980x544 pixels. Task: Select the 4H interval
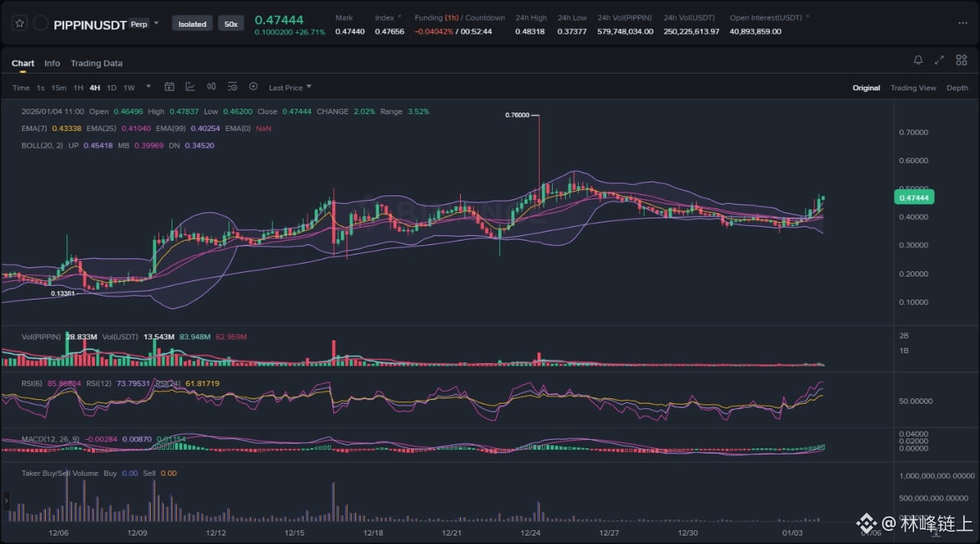click(x=95, y=87)
